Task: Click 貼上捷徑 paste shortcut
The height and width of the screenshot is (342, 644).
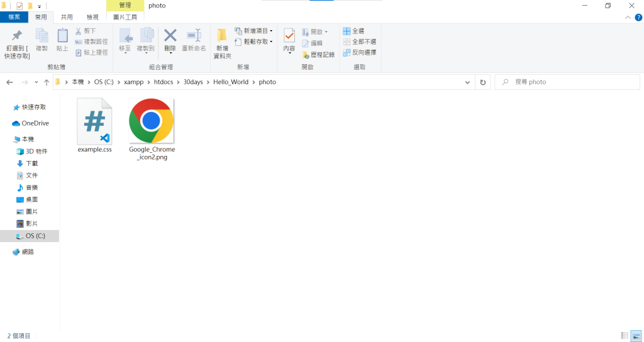Action: coord(91,53)
